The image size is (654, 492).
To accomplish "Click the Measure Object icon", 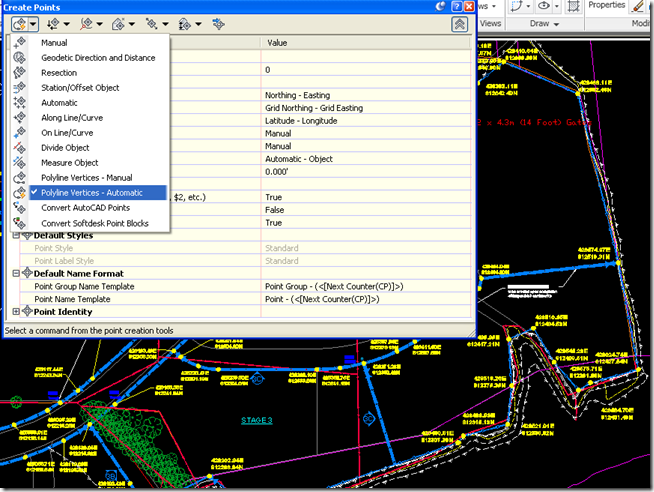I will [x=20, y=163].
